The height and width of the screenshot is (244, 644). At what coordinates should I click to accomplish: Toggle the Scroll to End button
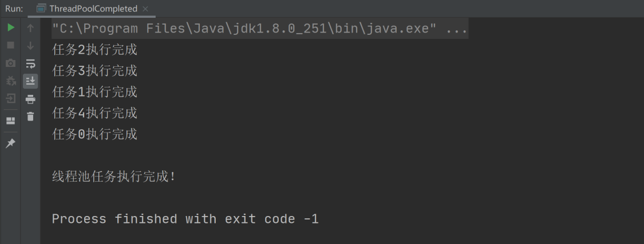pos(30,81)
